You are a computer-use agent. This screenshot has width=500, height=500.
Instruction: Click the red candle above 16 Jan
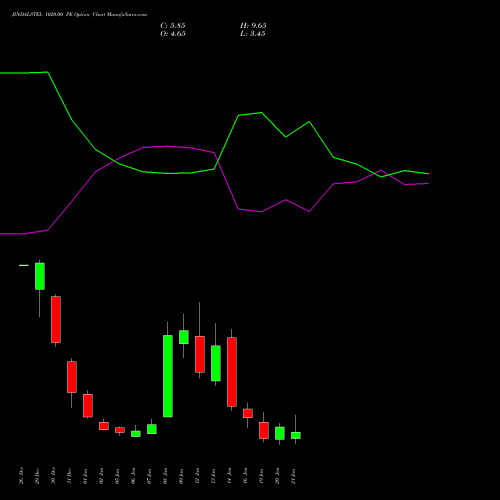[248, 413]
